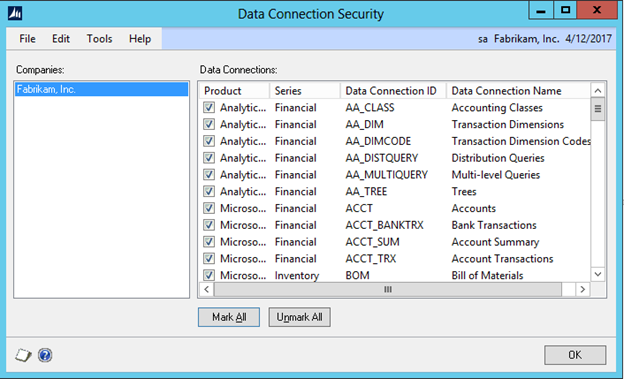Open the Tools menu

tap(99, 39)
